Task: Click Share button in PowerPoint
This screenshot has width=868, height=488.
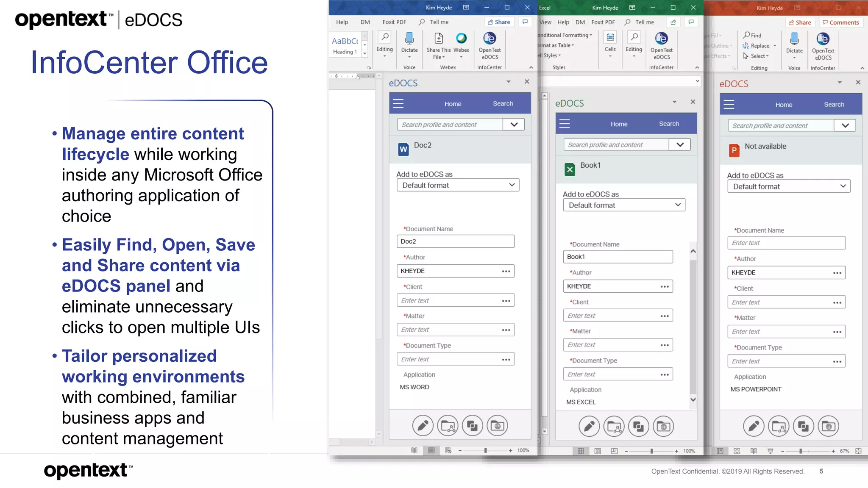Action: [800, 22]
